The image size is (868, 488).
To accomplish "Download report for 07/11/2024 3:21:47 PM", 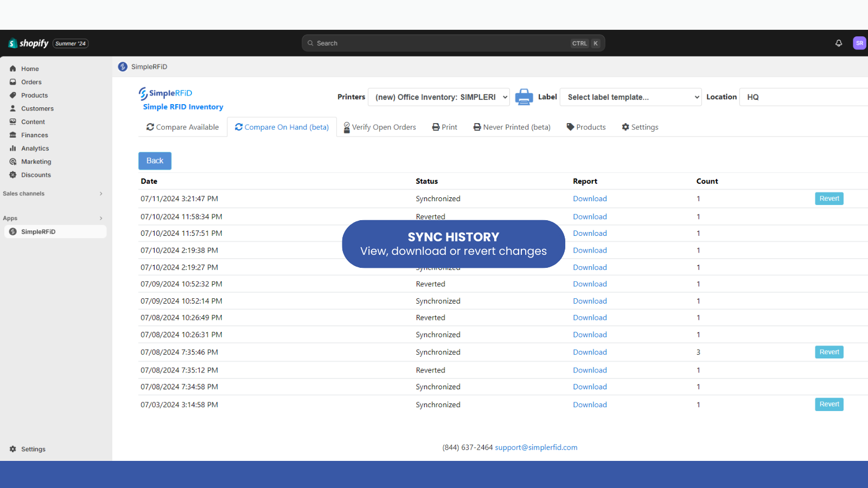I will [590, 198].
